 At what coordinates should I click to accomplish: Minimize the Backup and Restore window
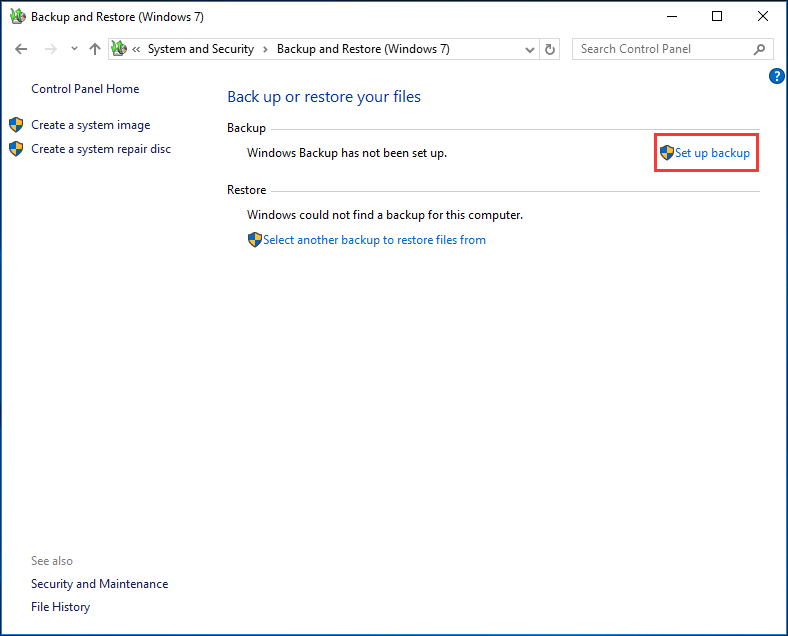tap(672, 17)
